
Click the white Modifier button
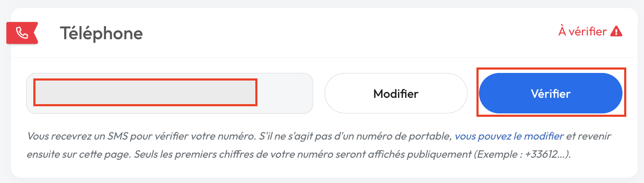pyautogui.click(x=395, y=93)
